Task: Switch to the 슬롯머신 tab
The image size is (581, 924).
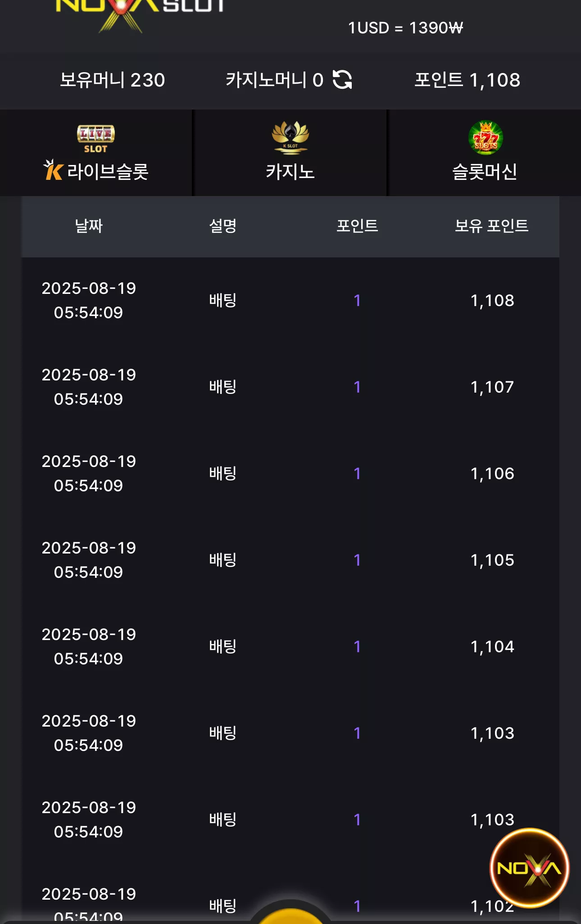Action: click(485, 153)
